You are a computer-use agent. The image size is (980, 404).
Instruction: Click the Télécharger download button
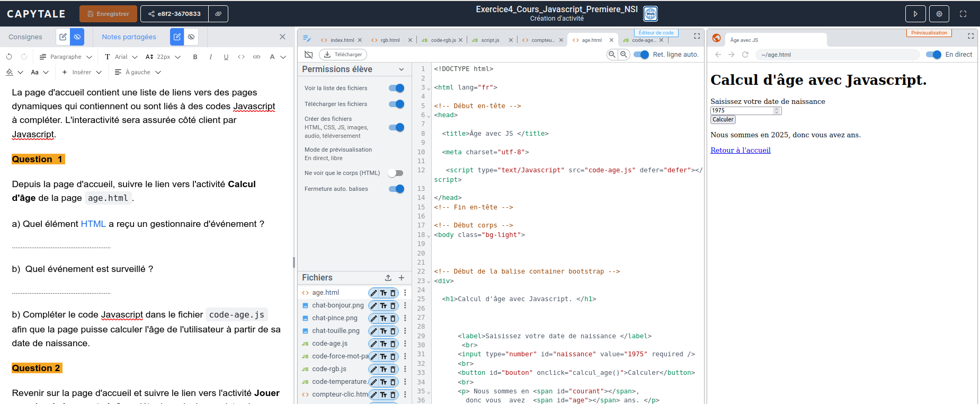(x=343, y=55)
